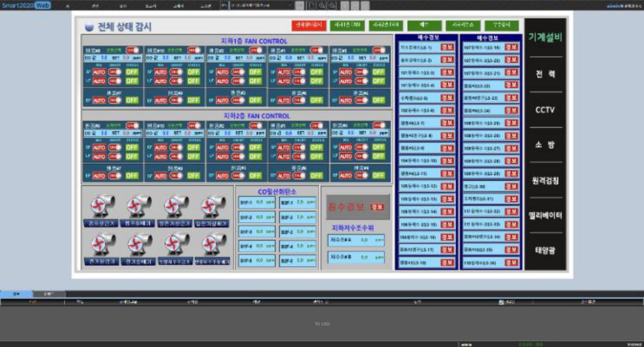Click the 발전기실급기 fan icon
Image resolution: width=644 pixels, height=347 pixels.
[x=176, y=206]
